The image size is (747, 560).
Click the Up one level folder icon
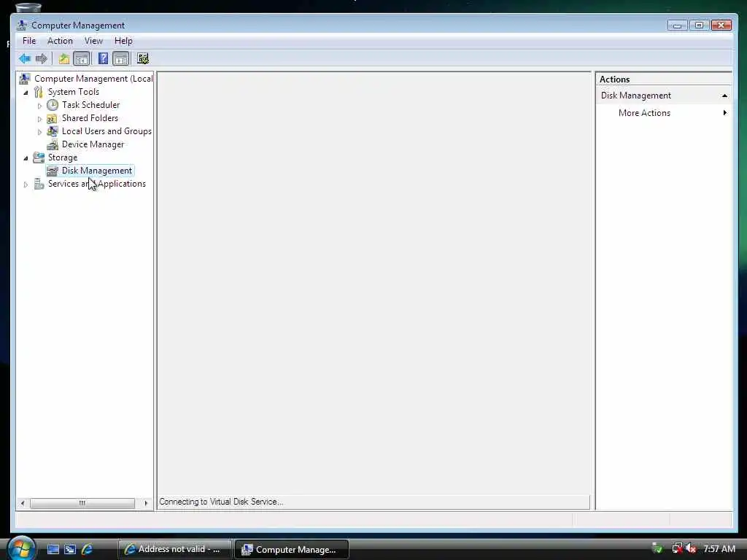[64, 58]
